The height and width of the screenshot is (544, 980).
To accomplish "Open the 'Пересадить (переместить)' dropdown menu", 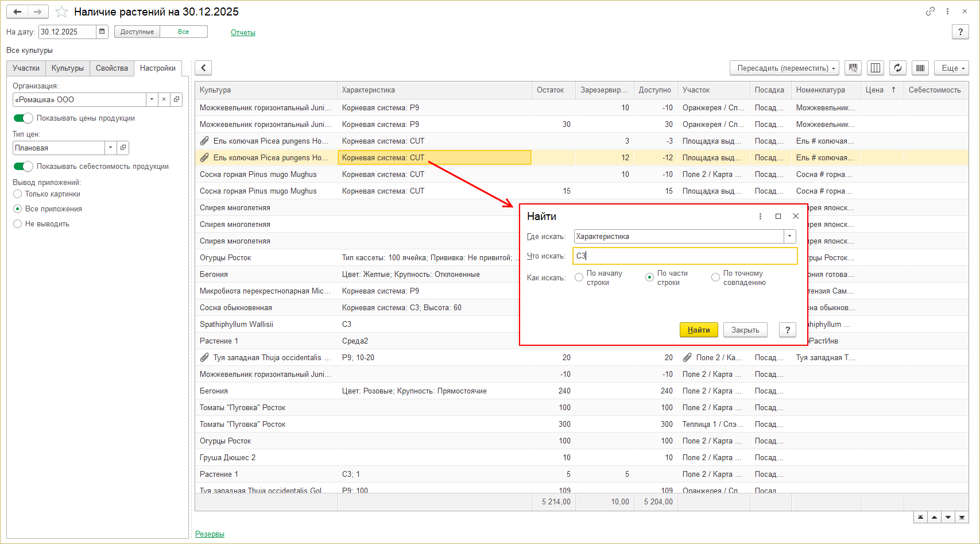I will (x=784, y=68).
